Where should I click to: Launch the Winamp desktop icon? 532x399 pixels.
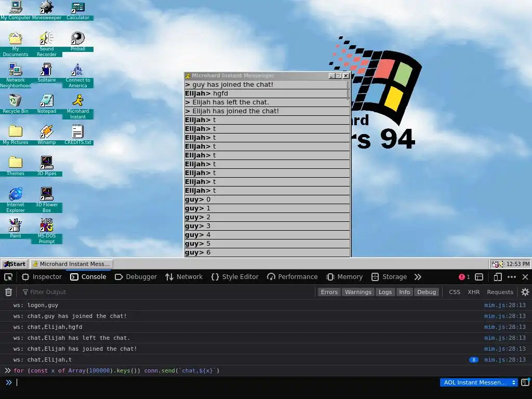46,135
